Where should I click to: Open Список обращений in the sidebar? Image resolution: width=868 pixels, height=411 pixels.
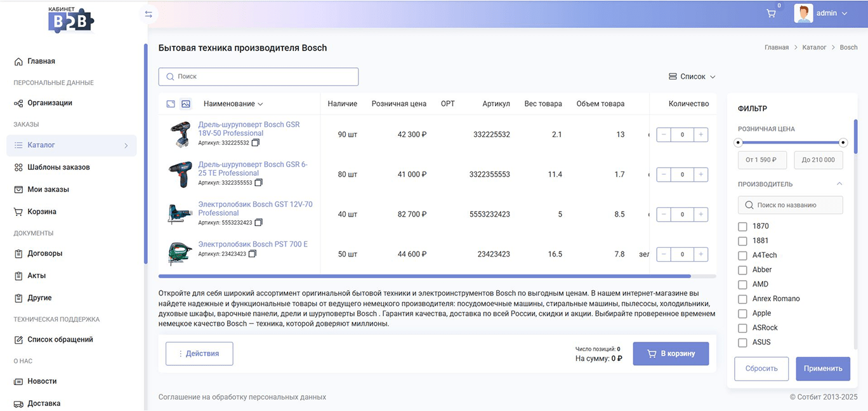pyautogui.click(x=60, y=340)
